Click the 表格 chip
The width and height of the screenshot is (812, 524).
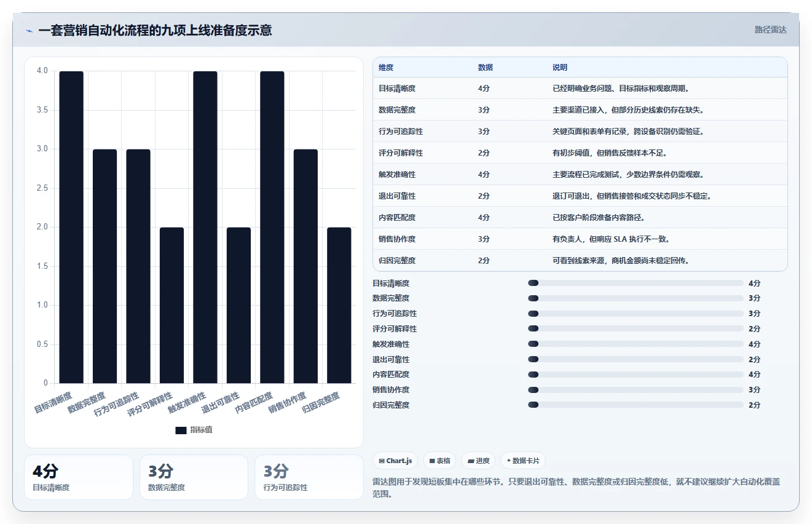(x=440, y=461)
